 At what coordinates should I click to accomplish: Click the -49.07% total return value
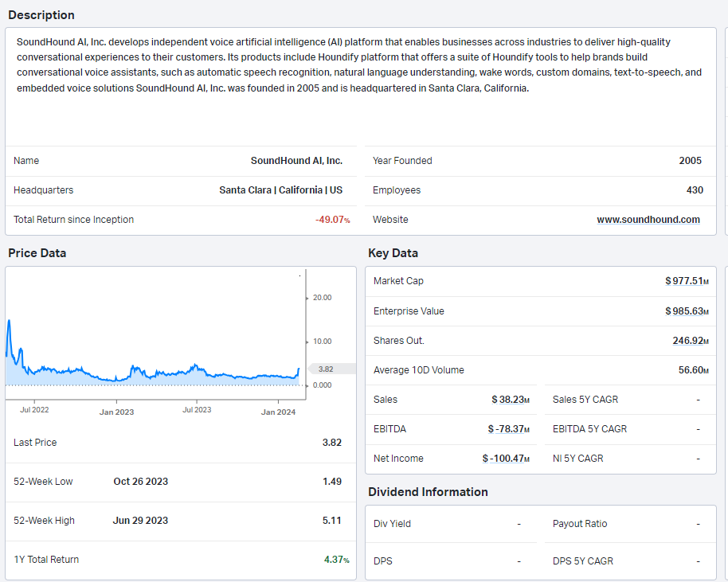tap(332, 220)
